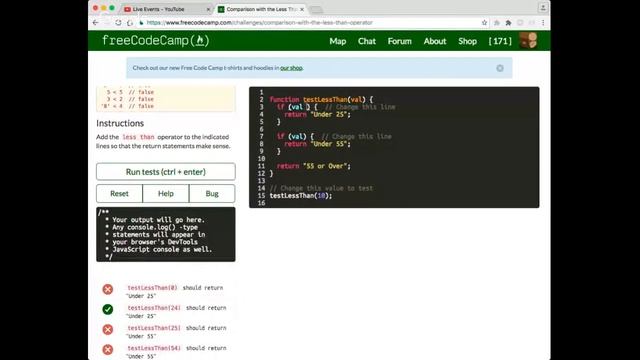Open the user profile avatar picture
Image resolution: width=640 pixels, height=360 pixels.
[528, 41]
